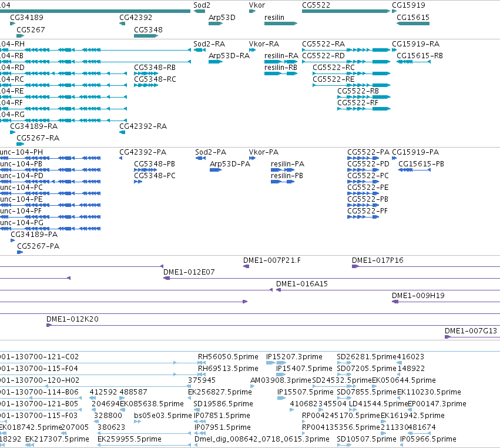Select the CG5267-RA transcript label
This screenshot has height=448, width=500.
tap(38, 138)
